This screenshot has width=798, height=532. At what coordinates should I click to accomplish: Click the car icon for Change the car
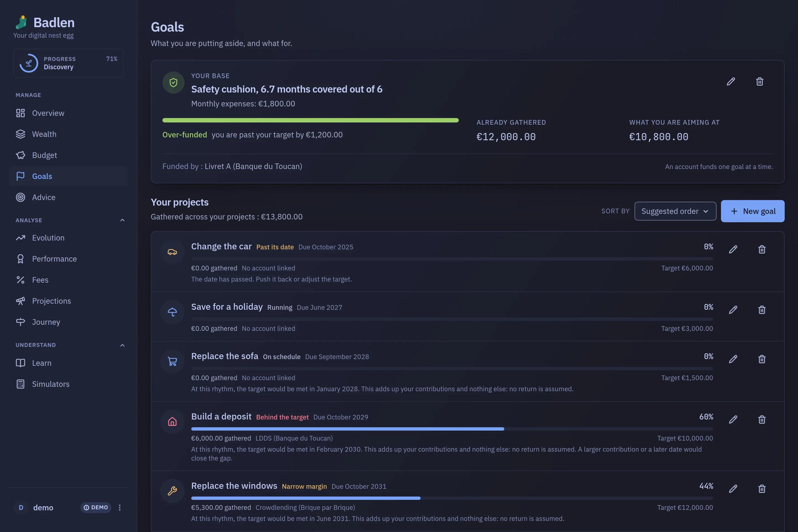(x=172, y=252)
